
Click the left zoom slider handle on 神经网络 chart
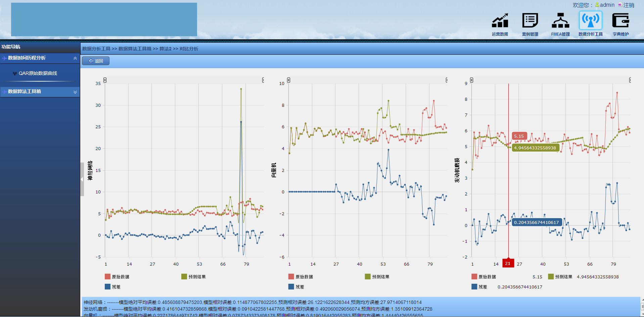(x=105, y=80)
